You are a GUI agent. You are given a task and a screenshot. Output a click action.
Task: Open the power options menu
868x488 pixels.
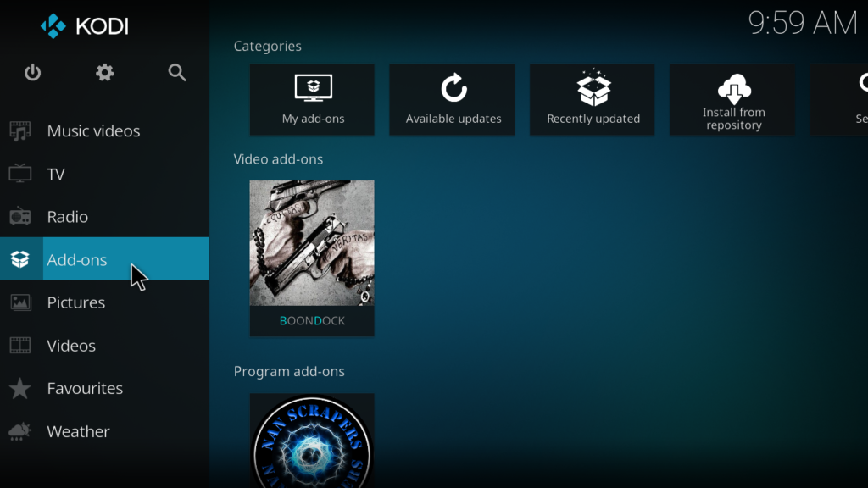click(33, 73)
